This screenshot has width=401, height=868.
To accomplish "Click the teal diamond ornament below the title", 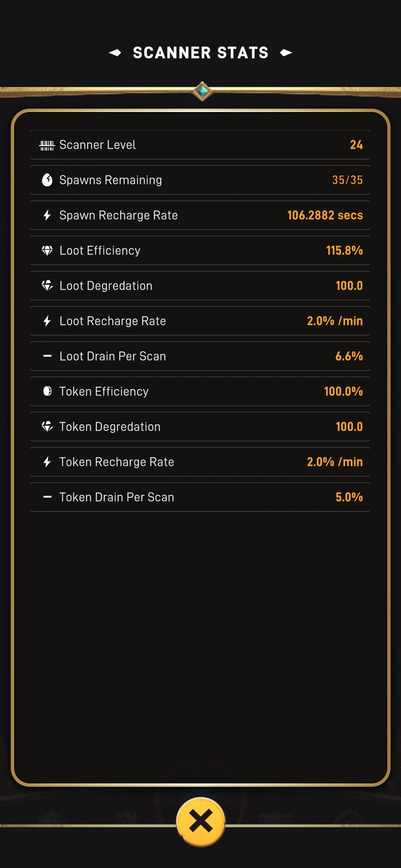I will [202, 91].
